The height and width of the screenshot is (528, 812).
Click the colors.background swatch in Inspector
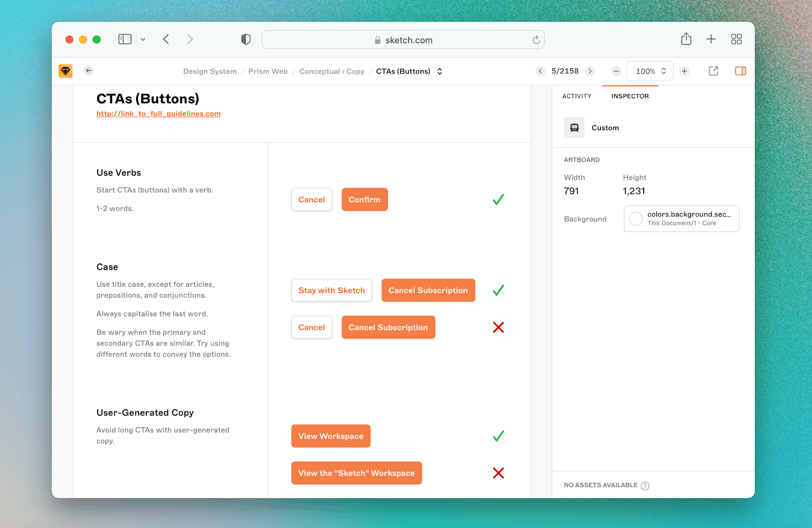tap(636, 219)
